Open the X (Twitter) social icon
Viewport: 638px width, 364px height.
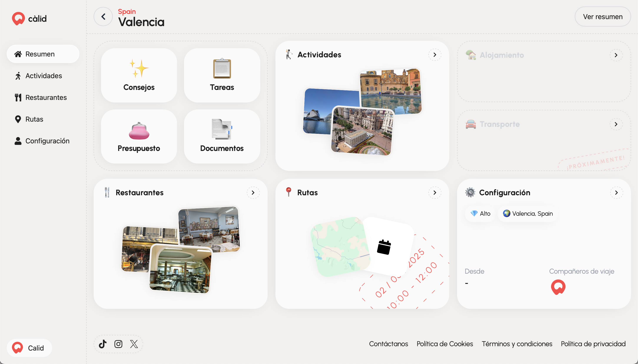point(134,344)
